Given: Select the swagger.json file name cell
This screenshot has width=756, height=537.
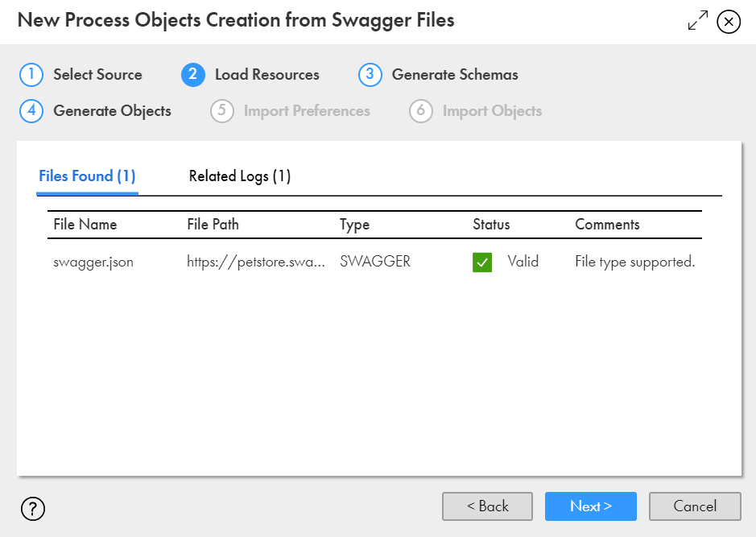Looking at the screenshot, I should [x=93, y=262].
